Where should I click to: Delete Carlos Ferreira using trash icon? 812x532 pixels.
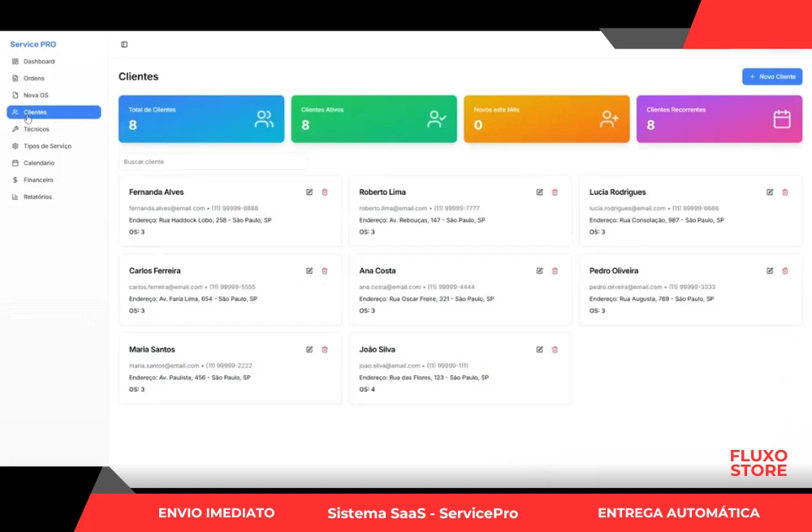point(325,271)
